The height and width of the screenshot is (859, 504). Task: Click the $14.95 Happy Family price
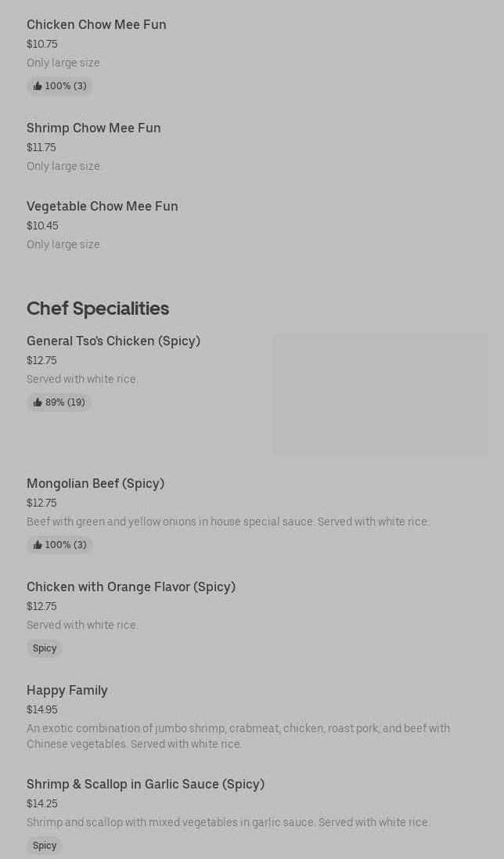pyautogui.click(x=41, y=709)
